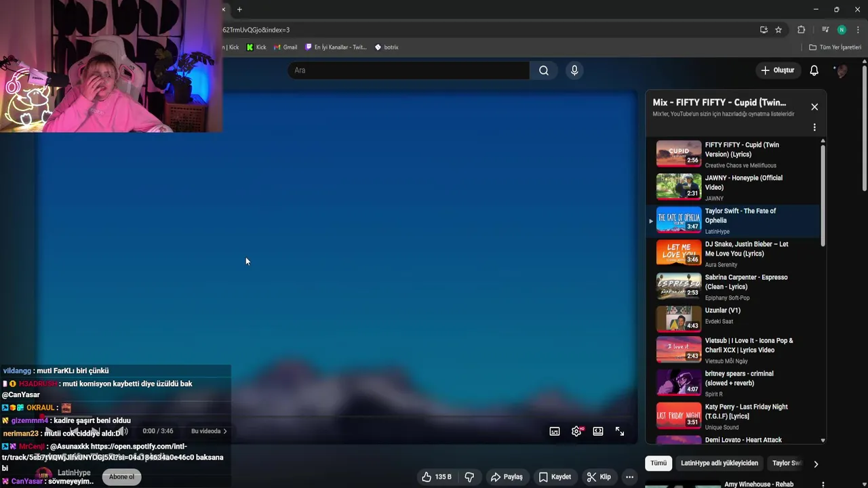Click the YouTube search magnifier button
Viewport: 868px width, 488px height.
click(544, 70)
